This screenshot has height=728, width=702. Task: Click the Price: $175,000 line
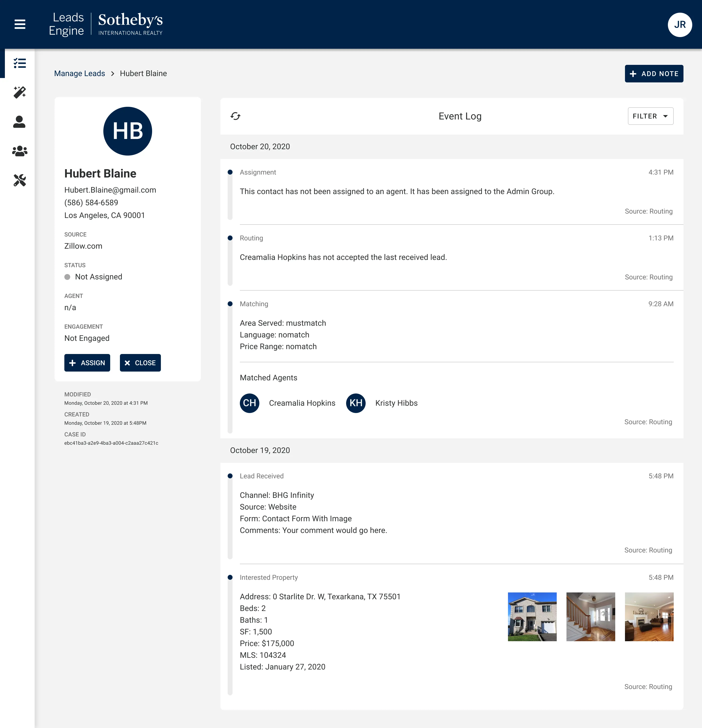click(267, 644)
